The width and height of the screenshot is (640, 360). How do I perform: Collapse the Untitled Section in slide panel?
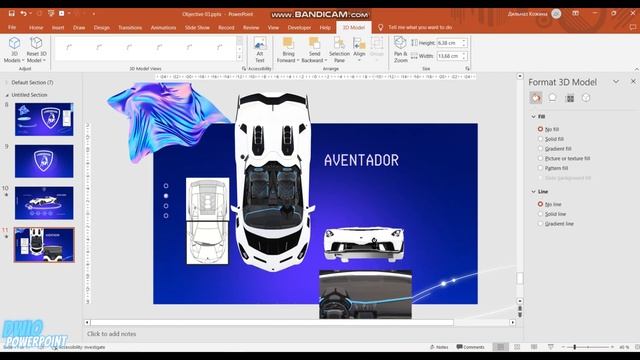pos(7,95)
